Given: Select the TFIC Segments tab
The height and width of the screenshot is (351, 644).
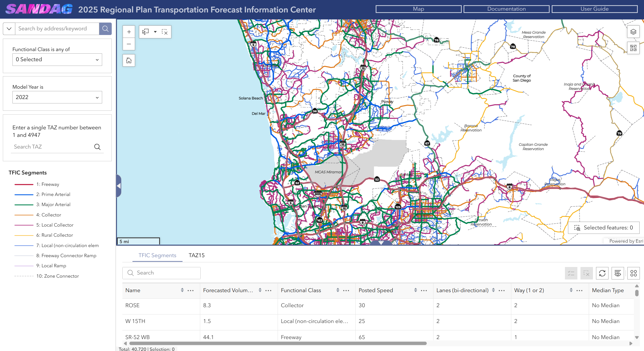Looking at the screenshot, I should pyautogui.click(x=157, y=255).
